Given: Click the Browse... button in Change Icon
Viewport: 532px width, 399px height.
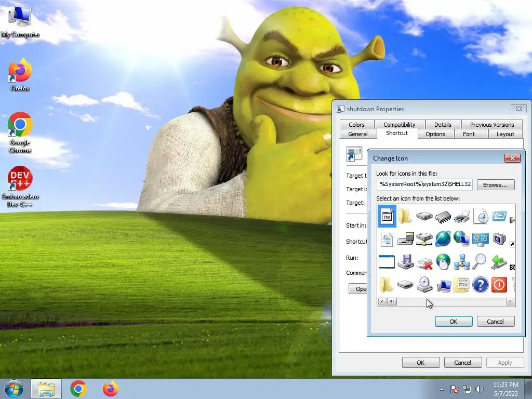Looking at the screenshot, I should (495, 185).
